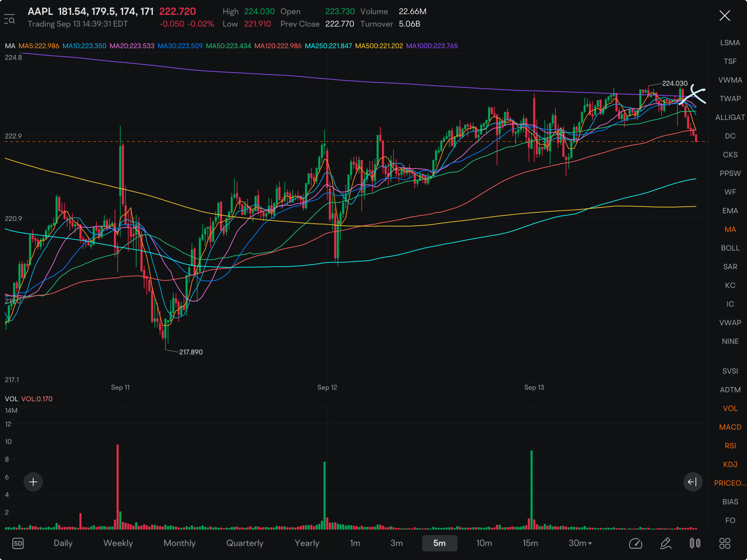Click the MA50:223.434 legend value
The image size is (747, 560).
[x=228, y=46]
